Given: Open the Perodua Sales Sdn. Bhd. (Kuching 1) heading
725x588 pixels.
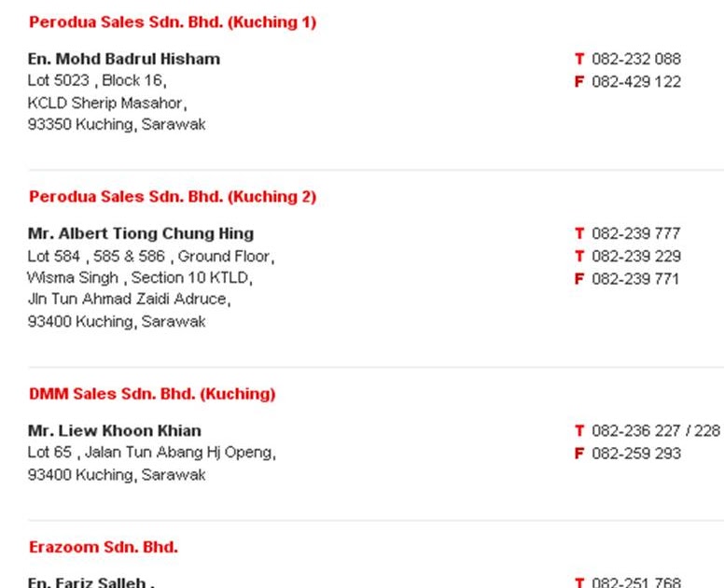Looking at the screenshot, I should point(173,22).
